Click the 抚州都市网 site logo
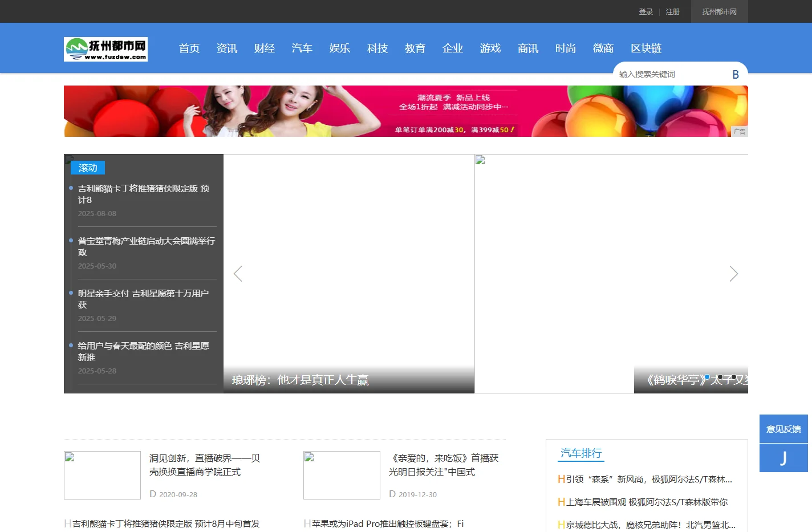The image size is (812, 532). click(105, 49)
